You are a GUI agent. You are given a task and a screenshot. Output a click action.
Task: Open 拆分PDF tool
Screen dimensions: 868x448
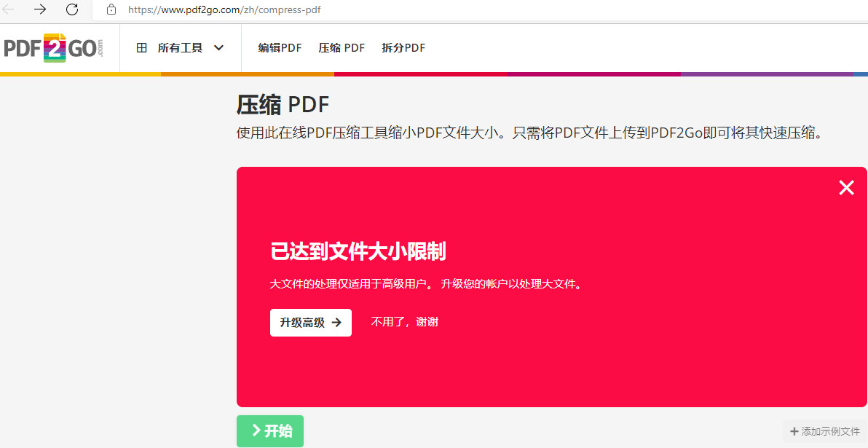pos(403,47)
